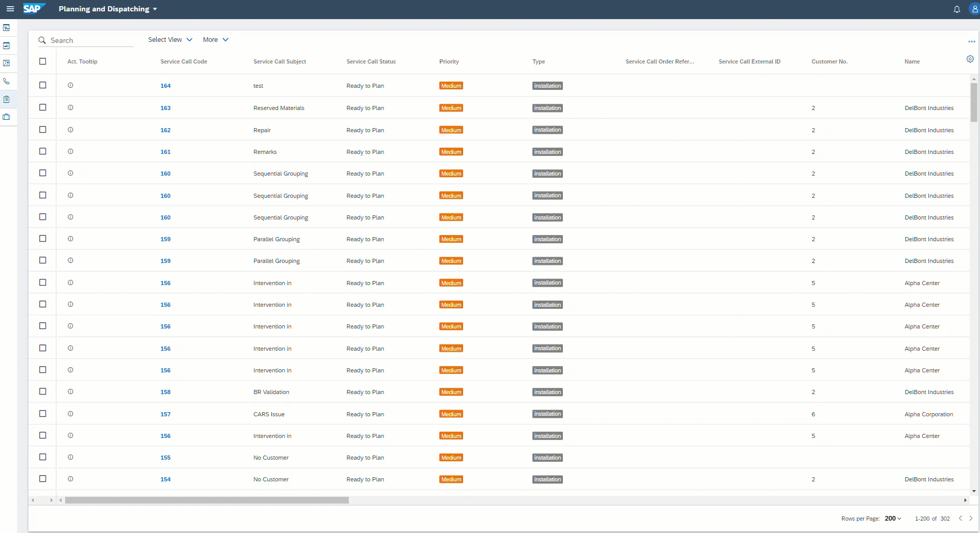This screenshot has height=533, width=980.
Task: Click the Priority column header
Action: [449, 61]
